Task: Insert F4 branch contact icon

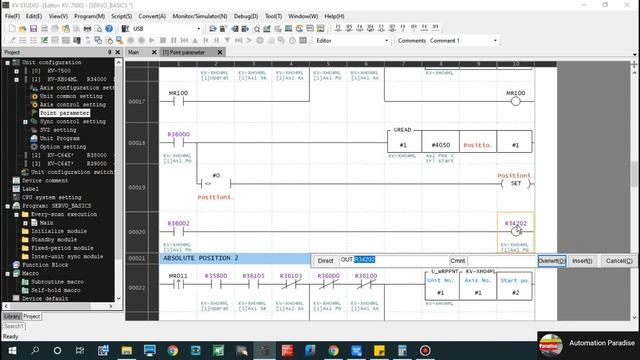Action: 360,28
